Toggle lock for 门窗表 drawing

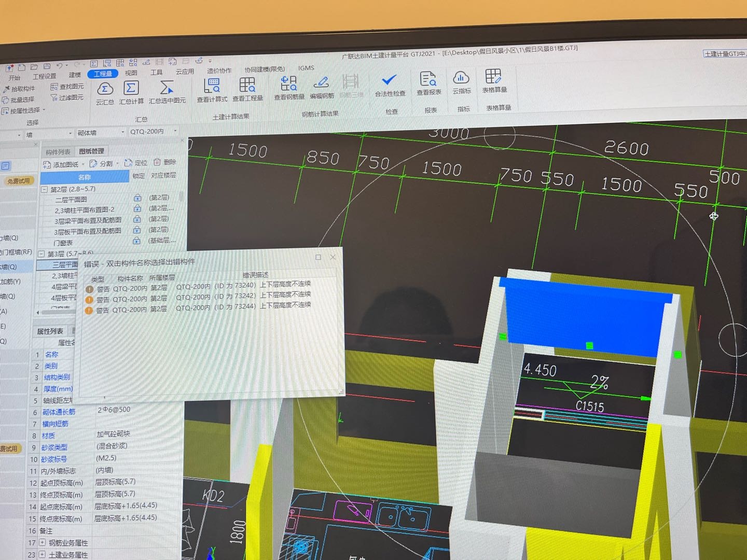click(x=136, y=241)
